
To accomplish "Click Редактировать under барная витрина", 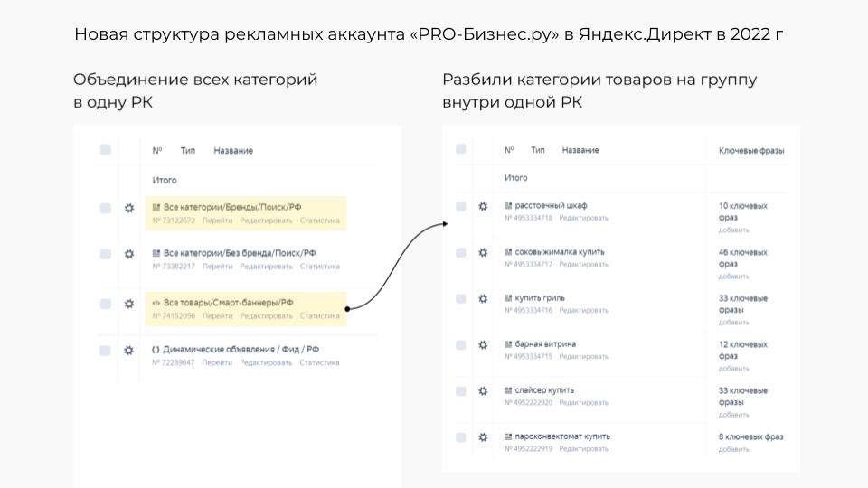I will pyautogui.click(x=583, y=356).
